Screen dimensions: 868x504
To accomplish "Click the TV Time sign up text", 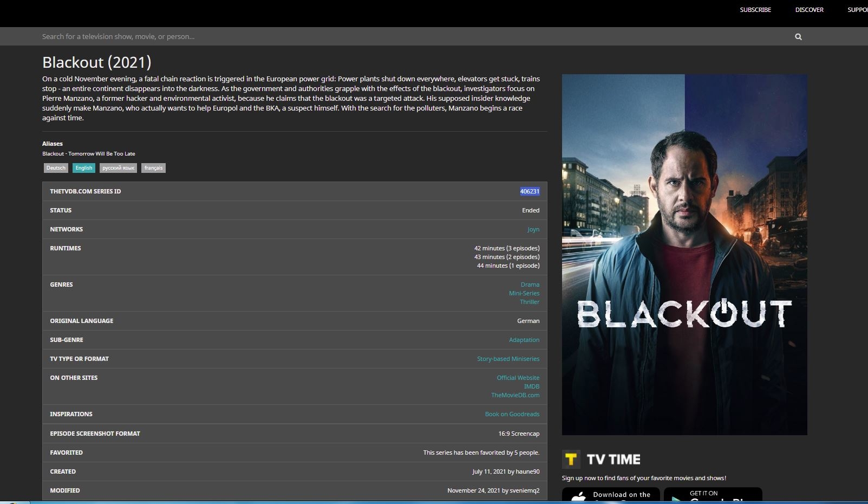I will [644, 478].
